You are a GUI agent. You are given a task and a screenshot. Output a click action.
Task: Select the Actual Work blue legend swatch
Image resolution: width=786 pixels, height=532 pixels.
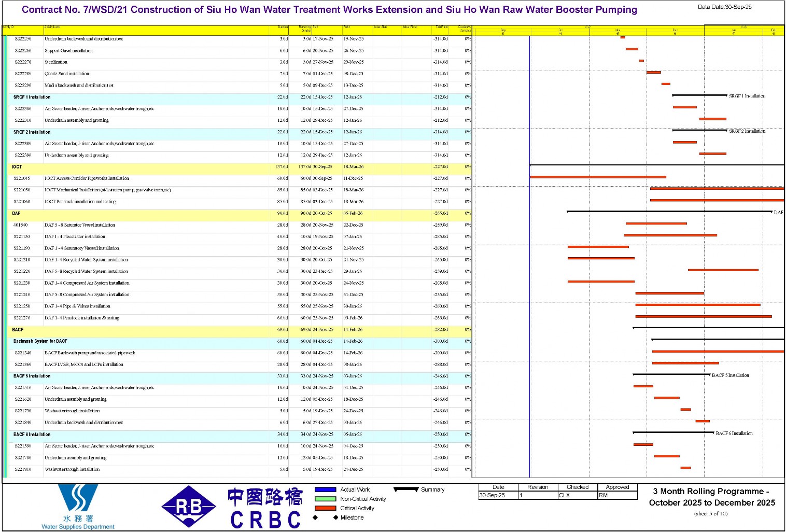(325, 489)
